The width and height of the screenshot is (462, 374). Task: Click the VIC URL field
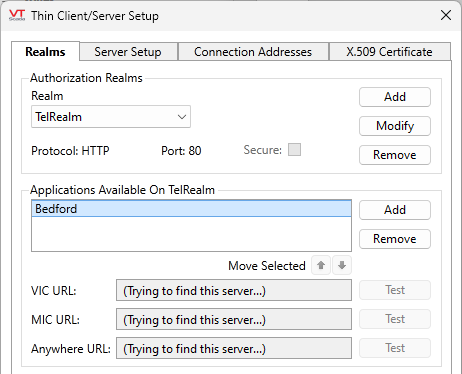[234, 290]
